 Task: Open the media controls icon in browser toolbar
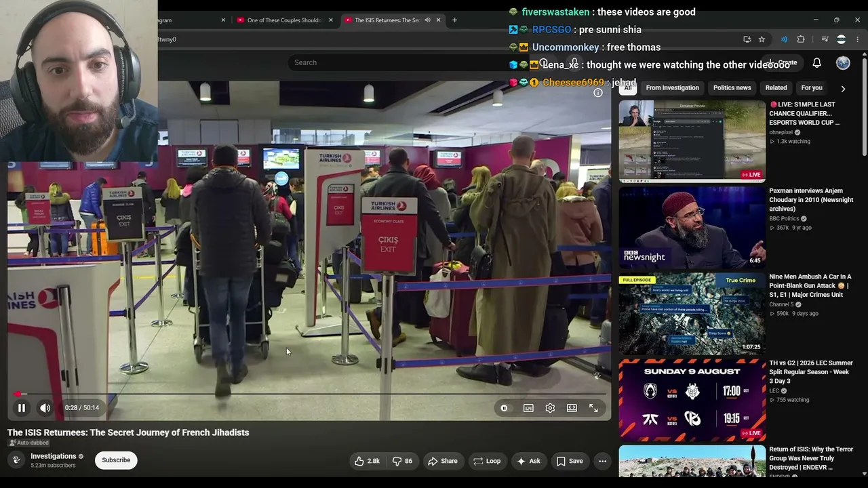pos(825,39)
